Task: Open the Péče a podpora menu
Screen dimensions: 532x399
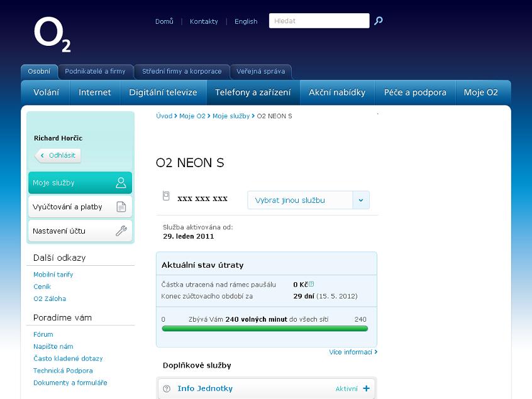Action: 415,92
